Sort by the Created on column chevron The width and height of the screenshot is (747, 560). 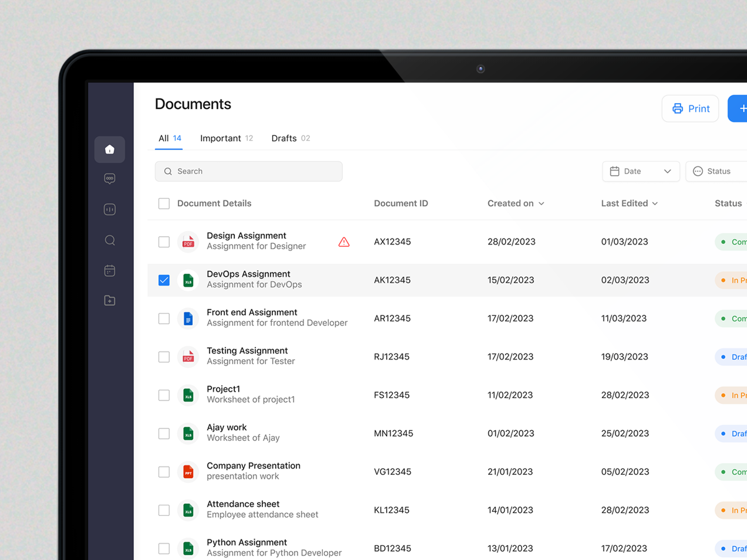pos(542,203)
